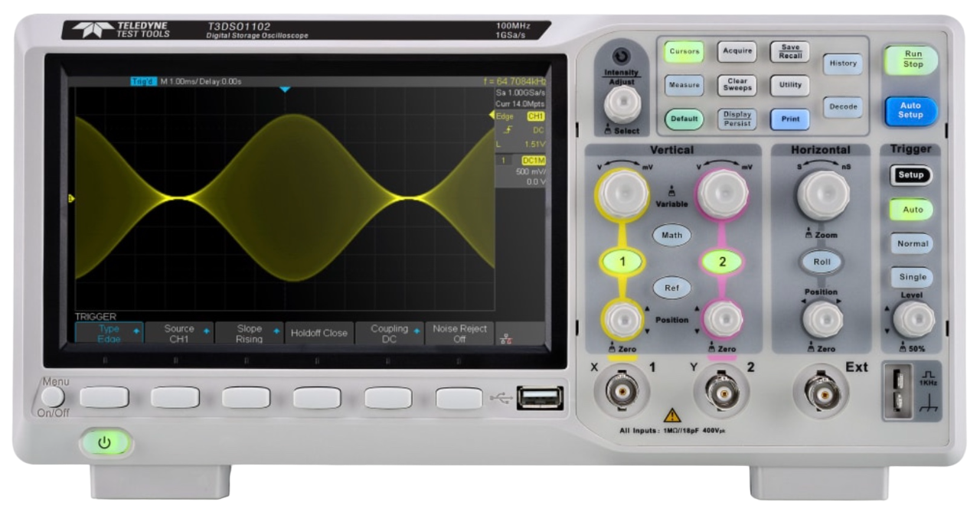
Task: Open the Save/Recall menu
Action: point(789,51)
